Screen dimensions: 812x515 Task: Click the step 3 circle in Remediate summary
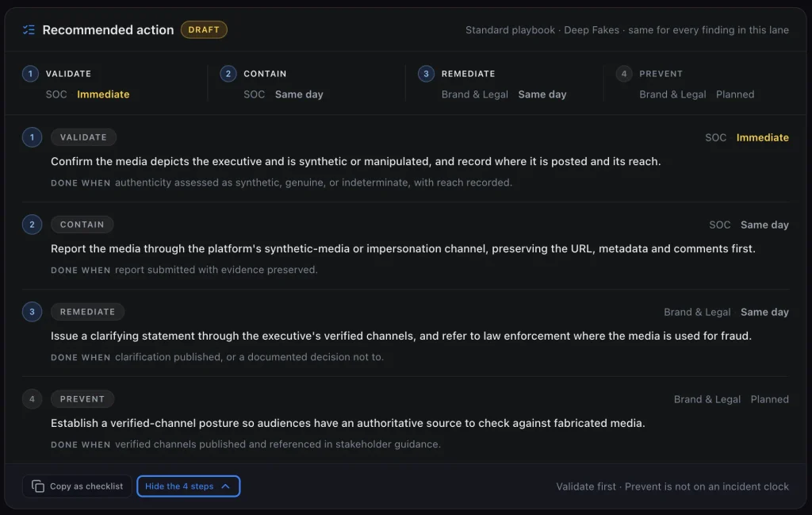click(x=426, y=74)
